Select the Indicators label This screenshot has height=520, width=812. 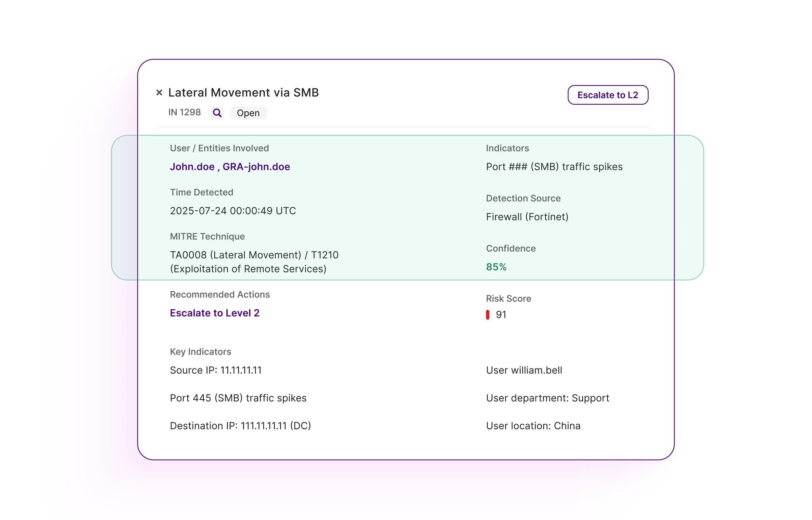pyautogui.click(x=507, y=148)
